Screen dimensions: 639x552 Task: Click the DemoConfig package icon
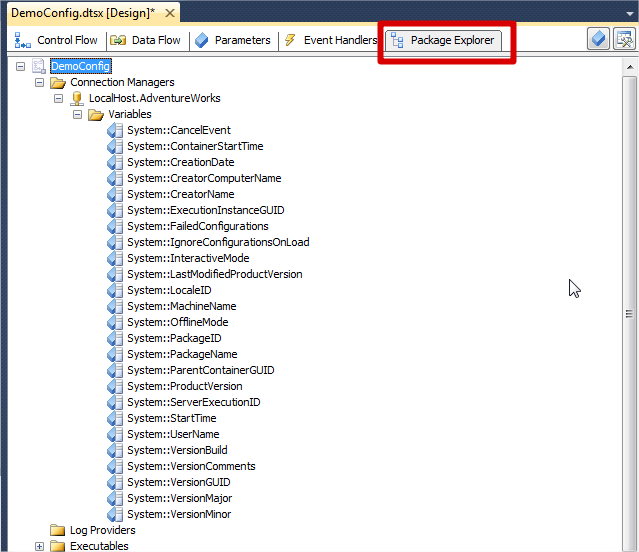click(x=39, y=66)
